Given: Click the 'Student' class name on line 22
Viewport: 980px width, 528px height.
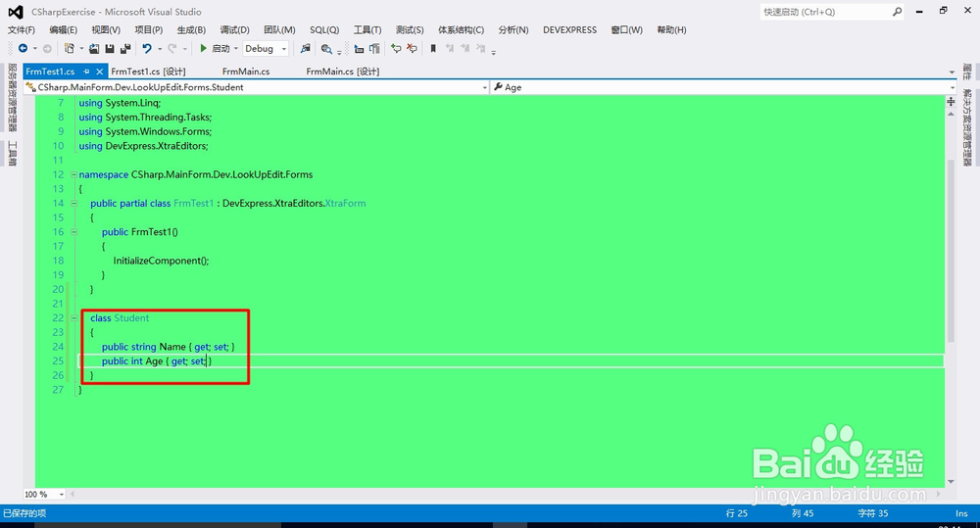Looking at the screenshot, I should click(131, 318).
